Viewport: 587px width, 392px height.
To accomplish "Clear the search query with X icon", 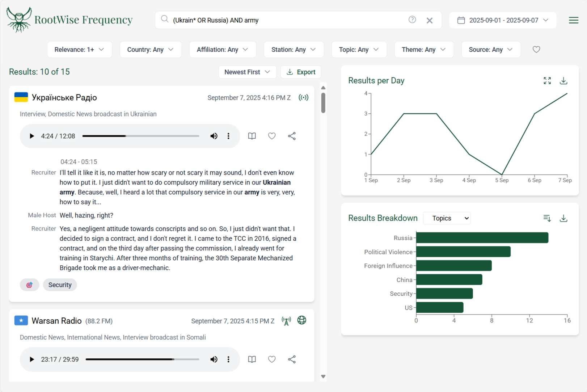I will pyautogui.click(x=429, y=21).
